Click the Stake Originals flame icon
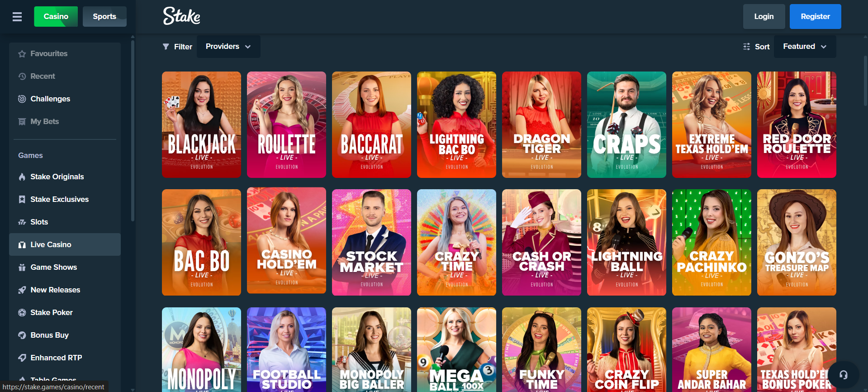The width and height of the screenshot is (868, 392). (x=22, y=177)
